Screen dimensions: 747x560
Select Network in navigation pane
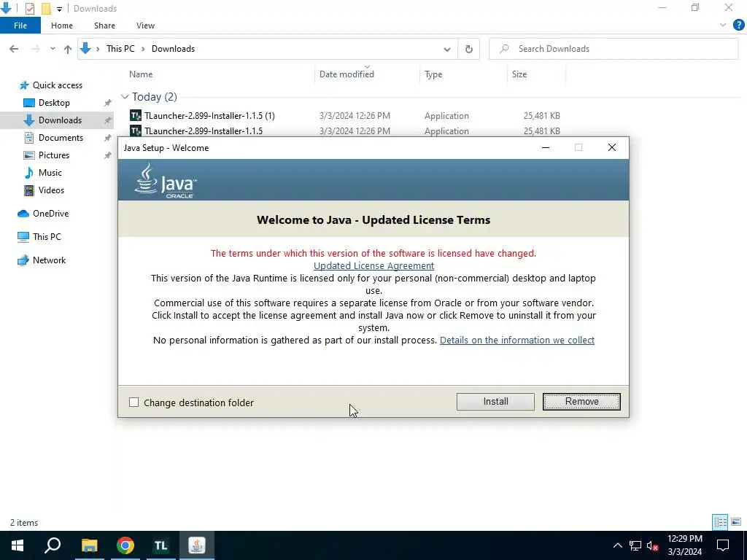tap(49, 260)
